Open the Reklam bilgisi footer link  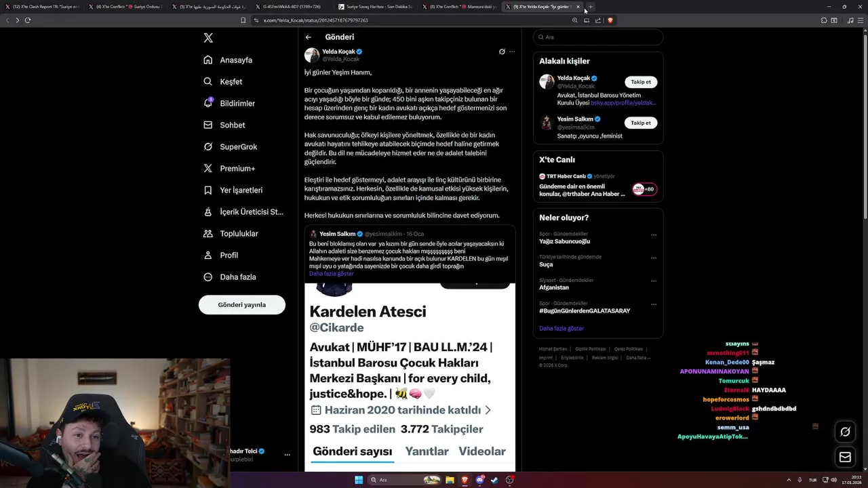[605, 357]
